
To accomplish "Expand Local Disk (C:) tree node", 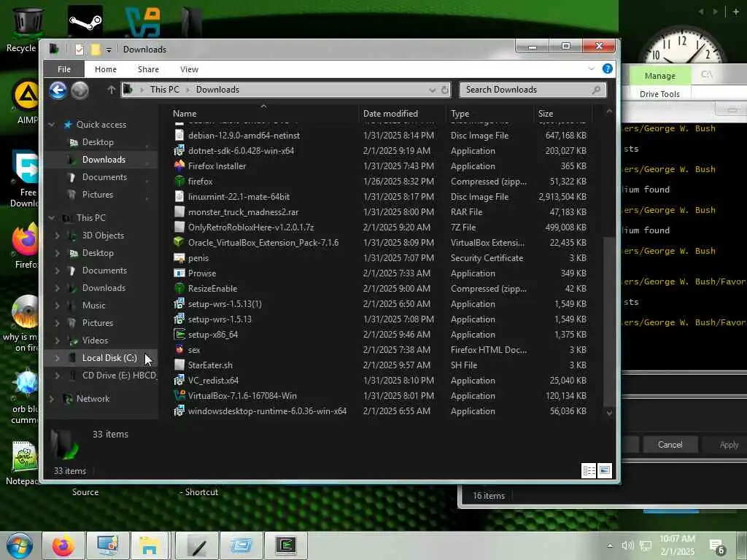I will (x=57, y=357).
